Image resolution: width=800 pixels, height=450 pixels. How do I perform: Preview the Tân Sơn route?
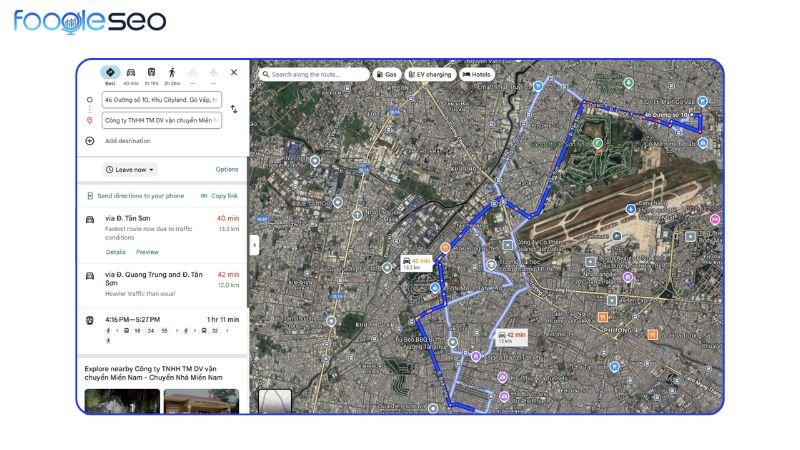pos(147,252)
